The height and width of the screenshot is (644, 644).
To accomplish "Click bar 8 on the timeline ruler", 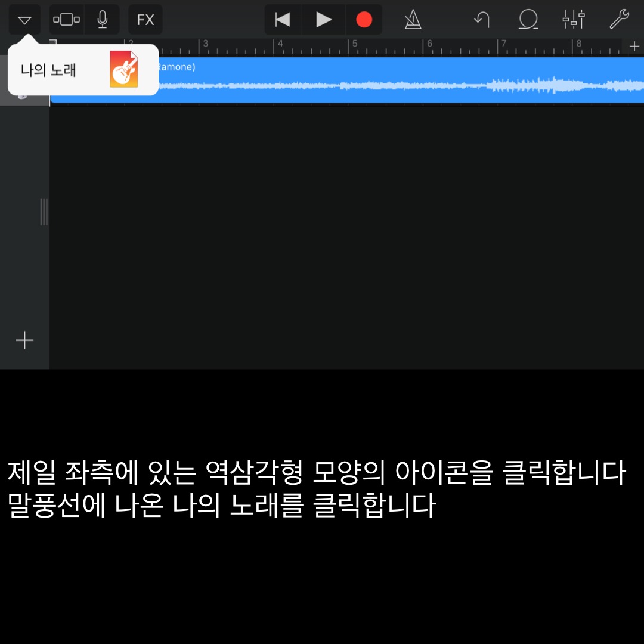I will click(x=578, y=43).
